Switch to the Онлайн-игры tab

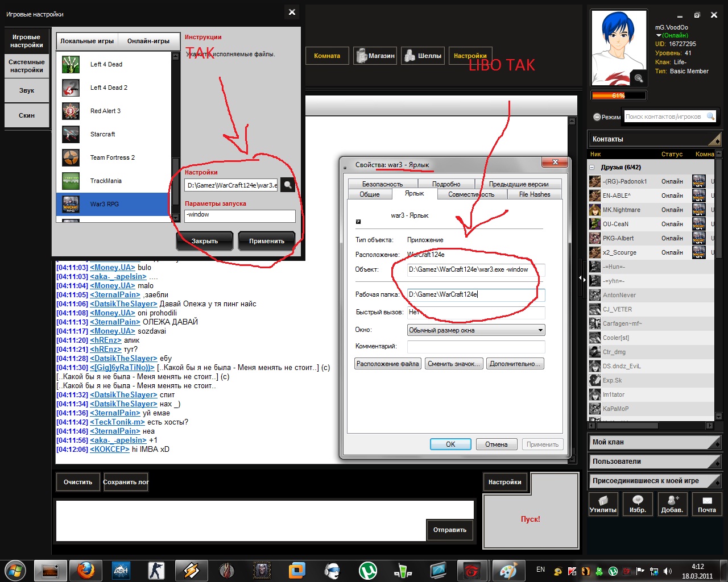pyautogui.click(x=148, y=41)
